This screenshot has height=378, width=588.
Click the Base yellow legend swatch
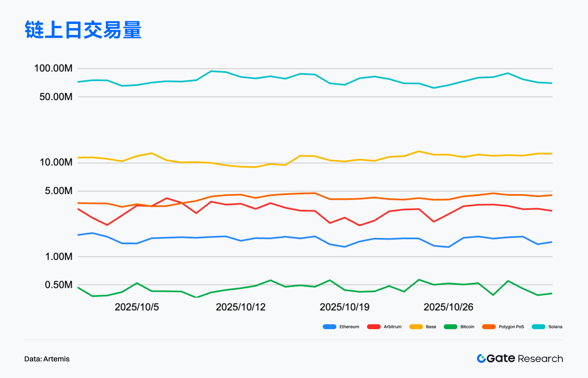click(416, 327)
